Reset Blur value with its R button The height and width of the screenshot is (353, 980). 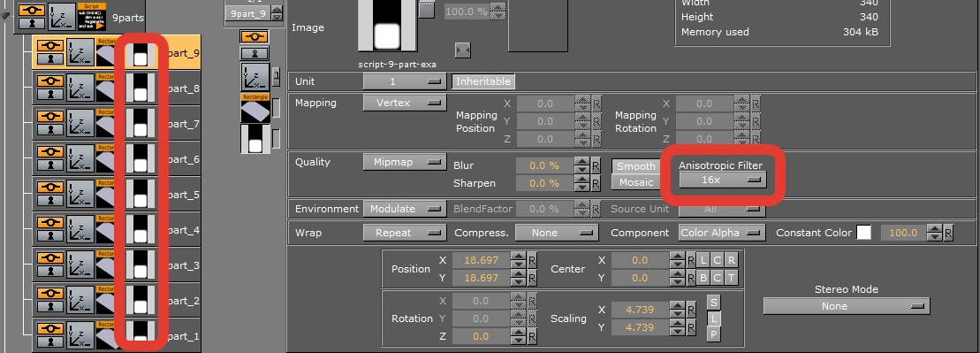tap(596, 165)
